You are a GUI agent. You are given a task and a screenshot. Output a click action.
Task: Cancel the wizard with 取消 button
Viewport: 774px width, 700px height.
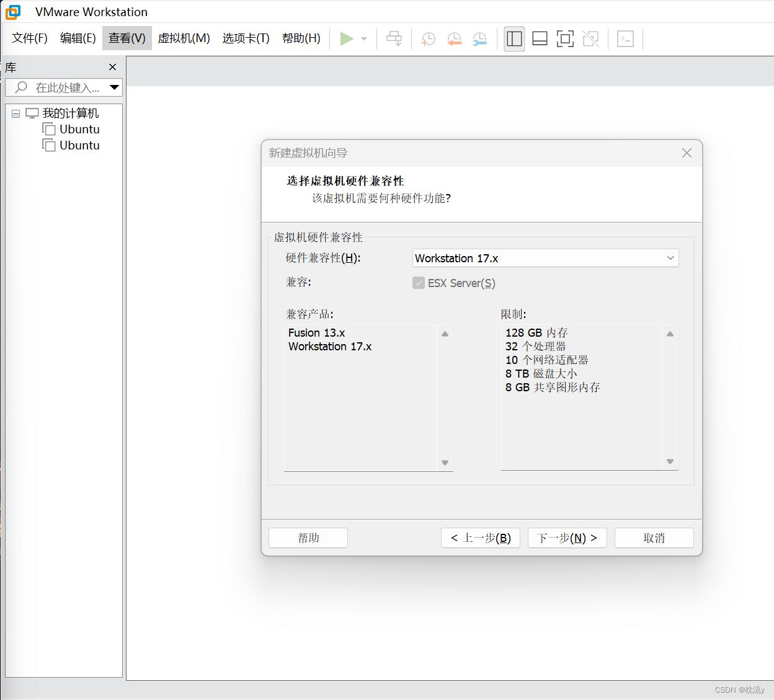pos(654,538)
